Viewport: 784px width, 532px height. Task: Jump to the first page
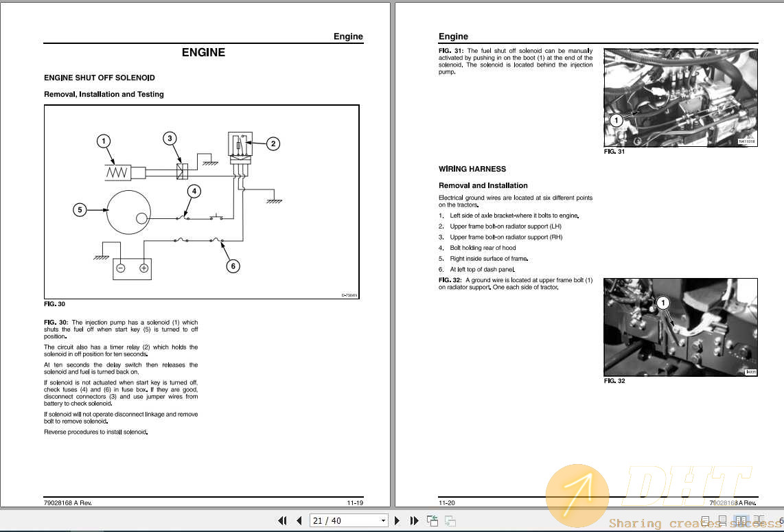pyautogui.click(x=282, y=520)
